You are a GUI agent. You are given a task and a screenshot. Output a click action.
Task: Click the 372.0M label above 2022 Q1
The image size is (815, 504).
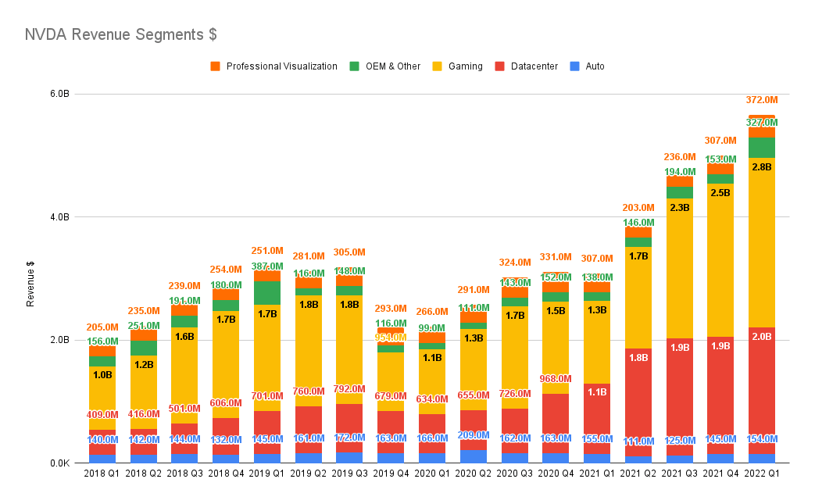(x=762, y=100)
